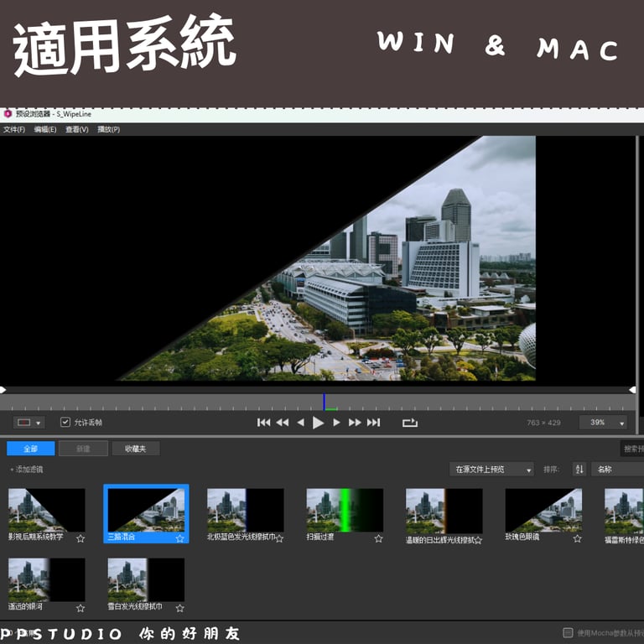Jump to the first frame
The image size is (644, 644).
point(263,423)
